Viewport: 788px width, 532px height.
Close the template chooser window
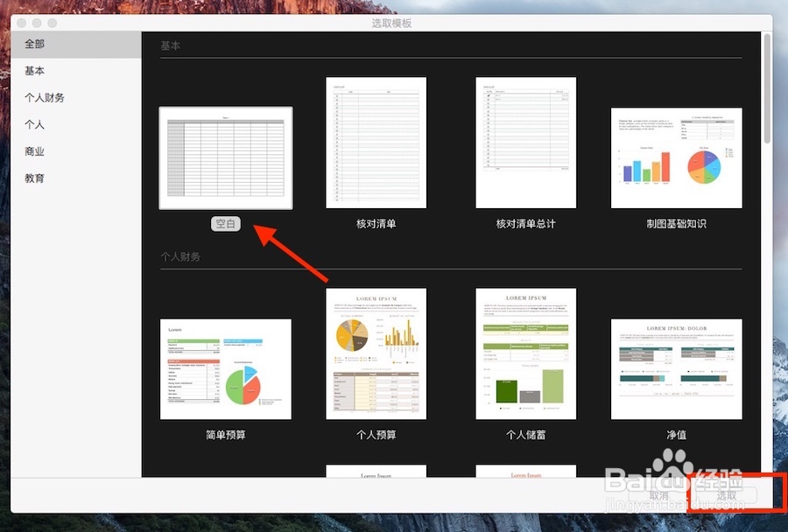[22, 23]
